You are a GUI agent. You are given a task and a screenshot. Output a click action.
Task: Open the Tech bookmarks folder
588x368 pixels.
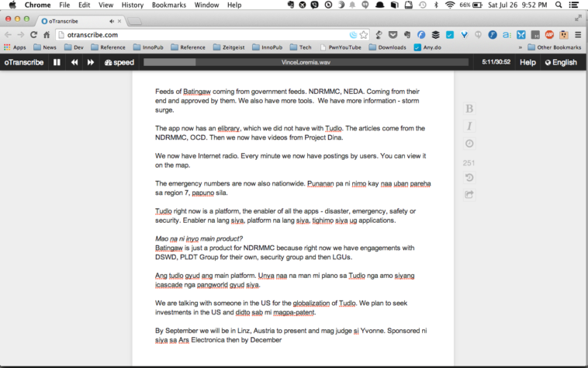(x=301, y=47)
